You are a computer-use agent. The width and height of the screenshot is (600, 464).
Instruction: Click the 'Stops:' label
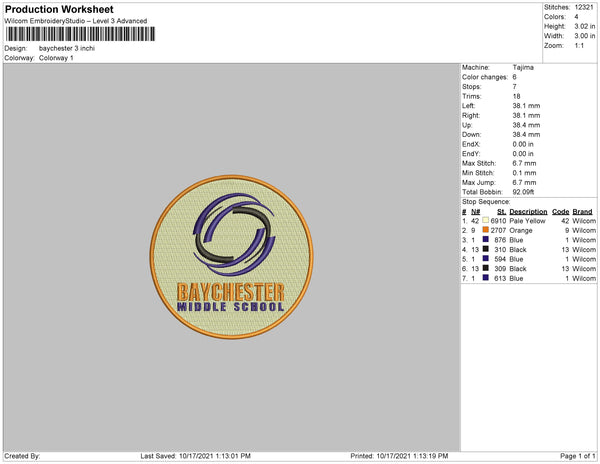[471, 86]
